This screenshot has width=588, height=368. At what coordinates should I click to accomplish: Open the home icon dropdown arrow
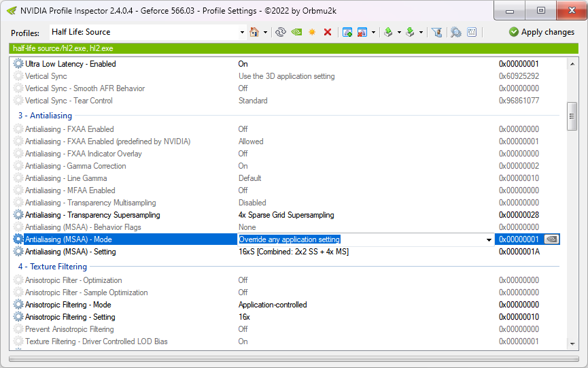265,32
